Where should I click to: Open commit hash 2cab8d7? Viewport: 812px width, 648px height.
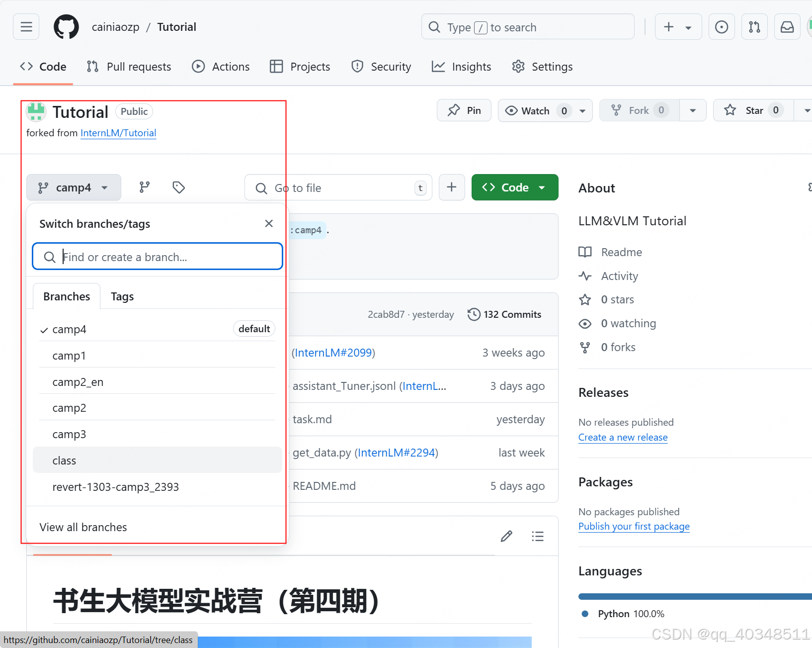click(x=386, y=314)
